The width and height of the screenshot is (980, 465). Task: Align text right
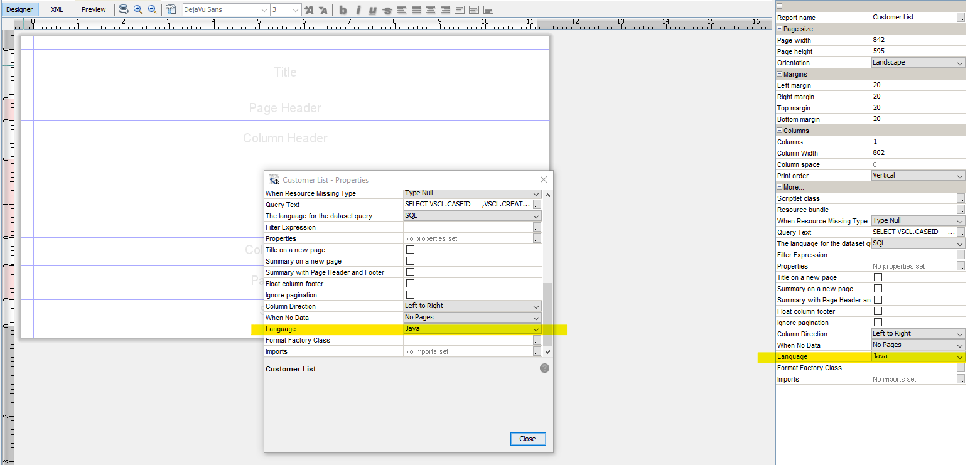click(445, 10)
